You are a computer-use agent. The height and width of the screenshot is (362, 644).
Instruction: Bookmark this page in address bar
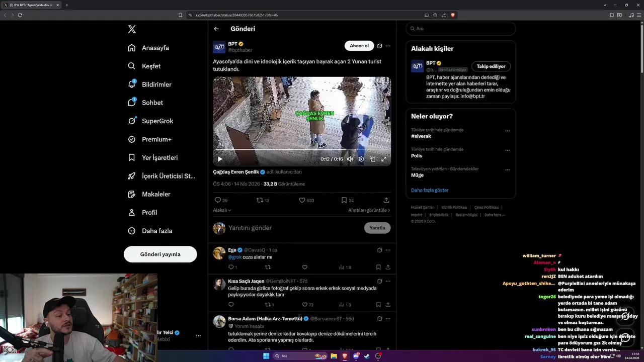point(181,15)
